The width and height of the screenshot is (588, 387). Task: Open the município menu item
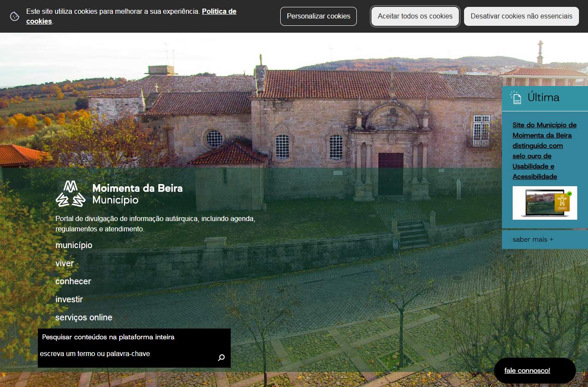(x=74, y=245)
